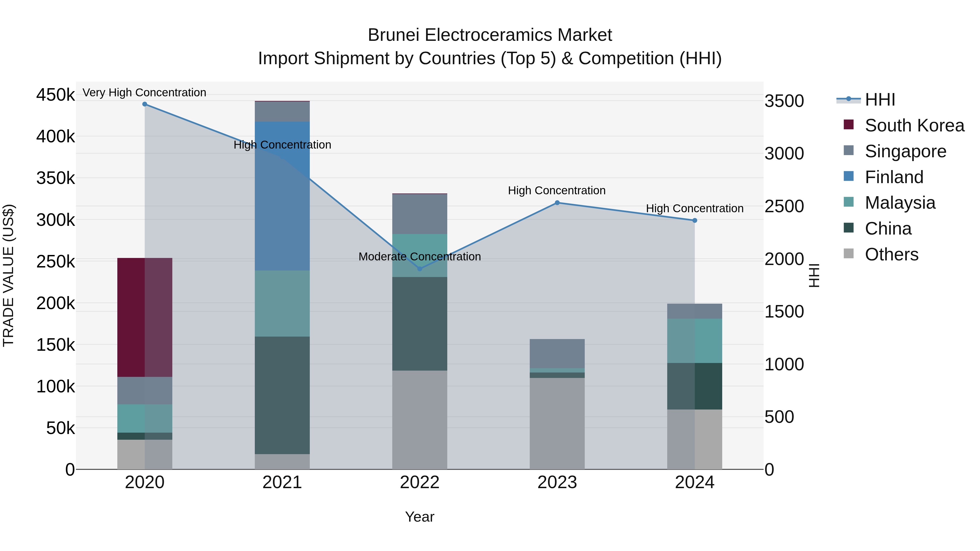Click the China dark green legend swatch

(848, 227)
